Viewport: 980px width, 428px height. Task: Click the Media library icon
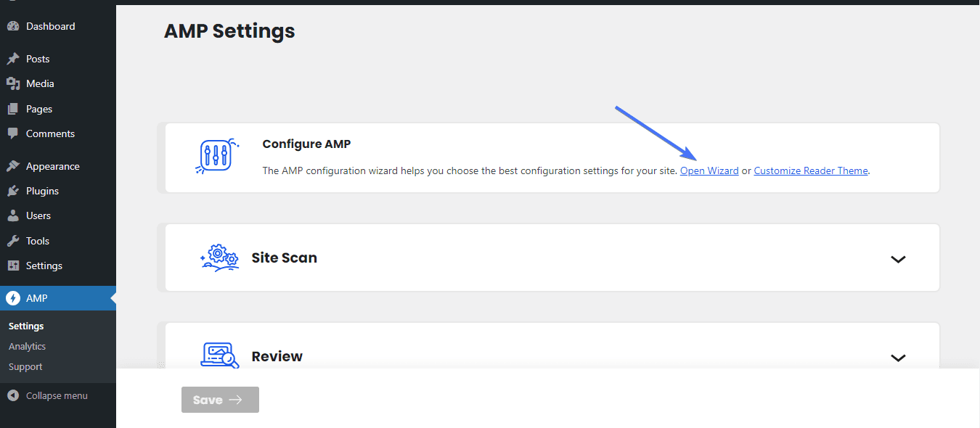pyautogui.click(x=13, y=83)
